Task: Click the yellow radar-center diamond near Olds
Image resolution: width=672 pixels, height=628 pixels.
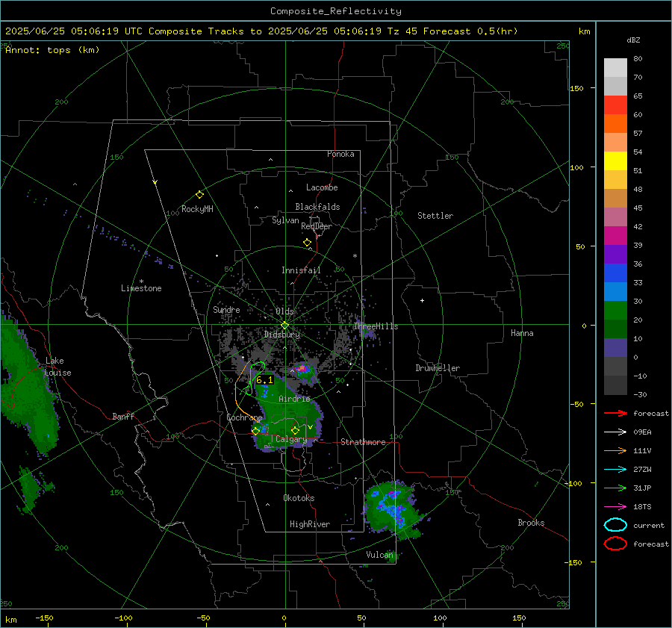Action: (x=284, y=326)
